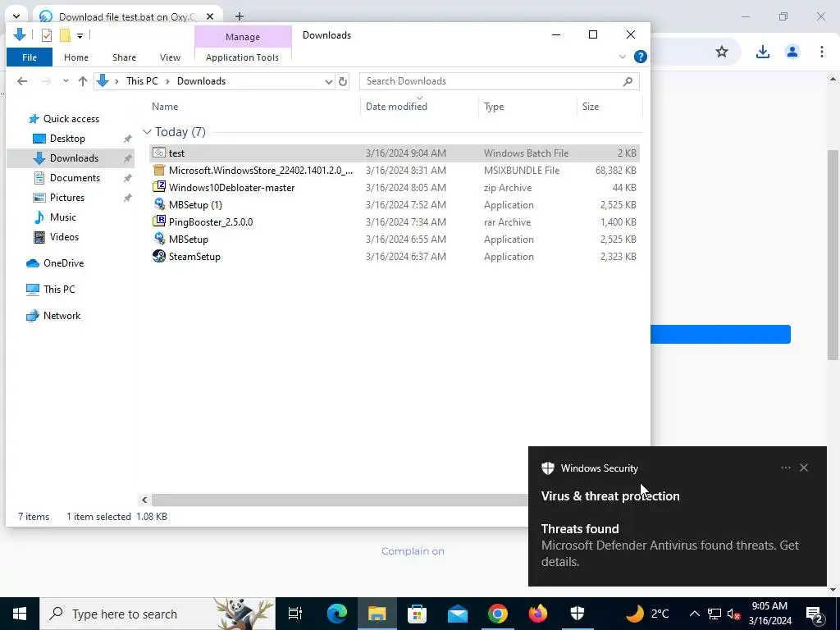Open Firefox from the taskbar

tap(537, 614)
